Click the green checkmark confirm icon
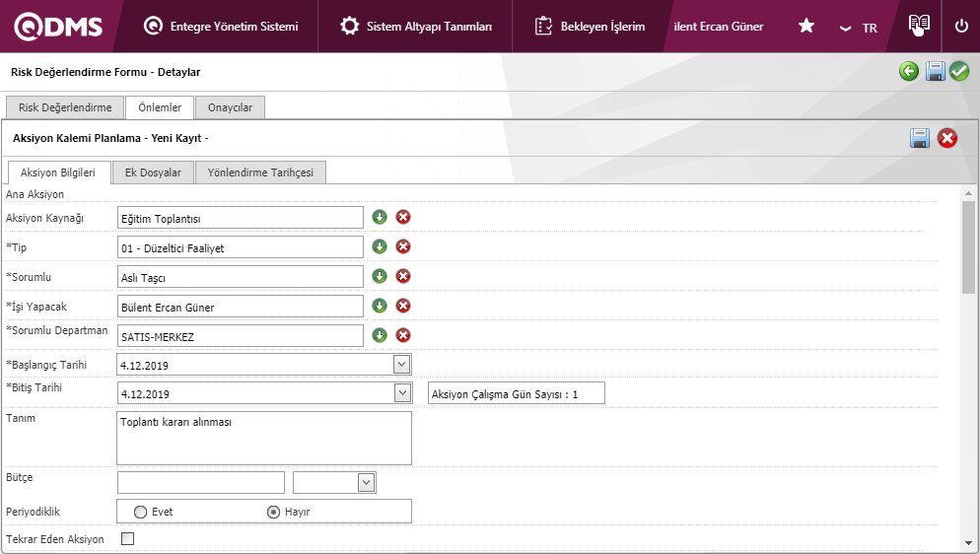The image size is (980, 554). coord(959,71)
